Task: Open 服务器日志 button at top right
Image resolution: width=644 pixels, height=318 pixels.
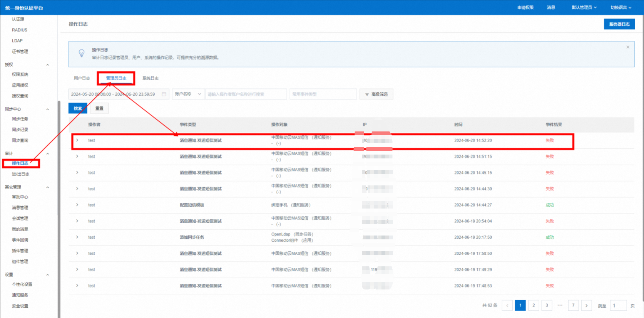Action: (x=619, y=24)
